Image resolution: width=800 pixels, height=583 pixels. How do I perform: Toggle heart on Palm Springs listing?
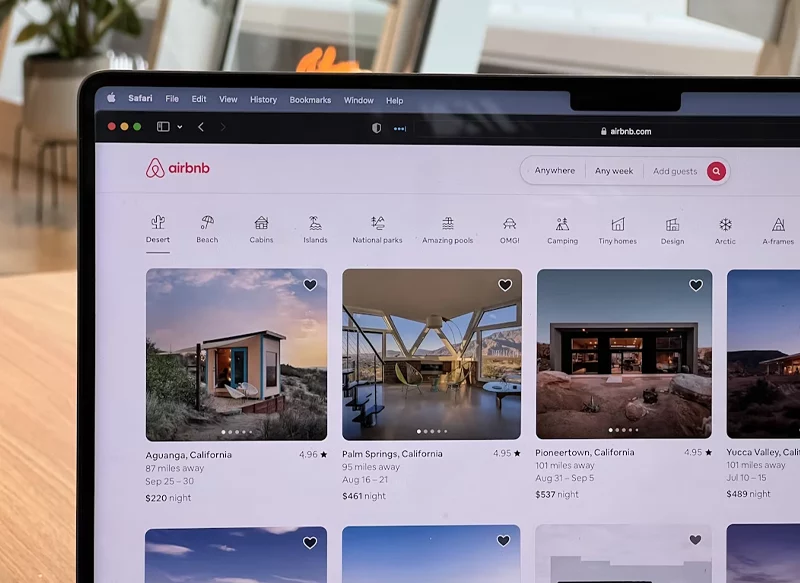point(505,285)
